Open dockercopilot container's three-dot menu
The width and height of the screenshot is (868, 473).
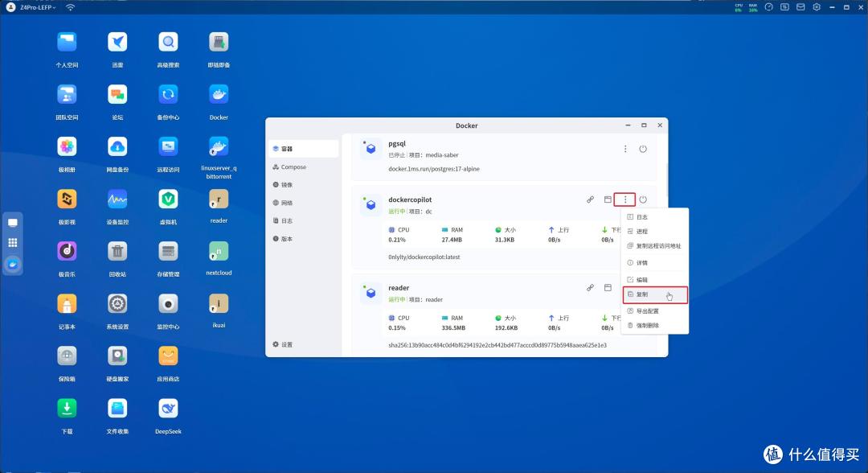coord(625,199)
